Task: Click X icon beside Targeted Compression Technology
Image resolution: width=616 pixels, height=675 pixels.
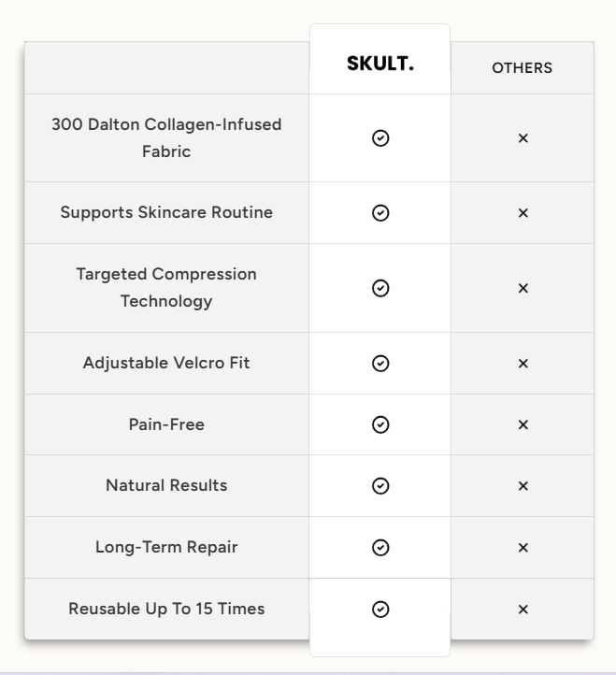Action: tap(523, 288)
